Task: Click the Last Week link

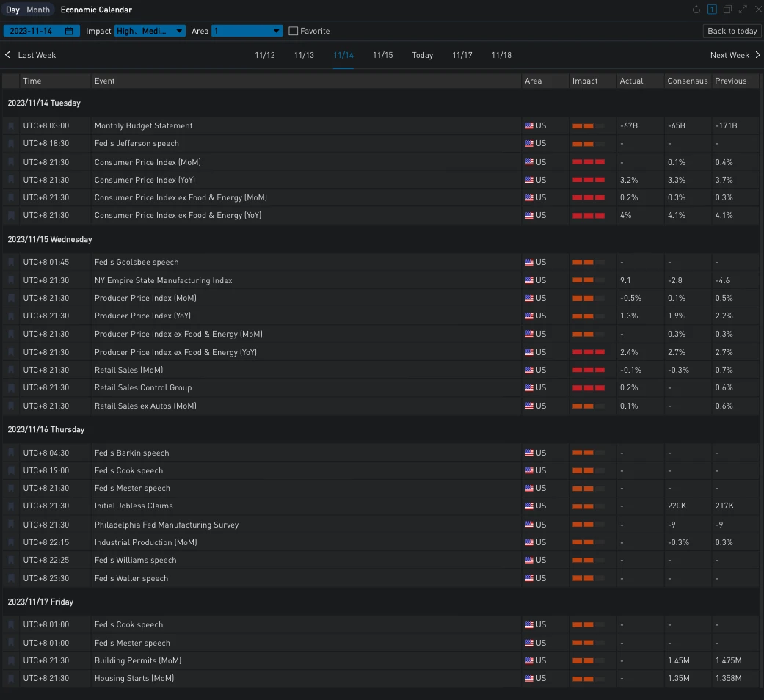Action: coord(36,55)
